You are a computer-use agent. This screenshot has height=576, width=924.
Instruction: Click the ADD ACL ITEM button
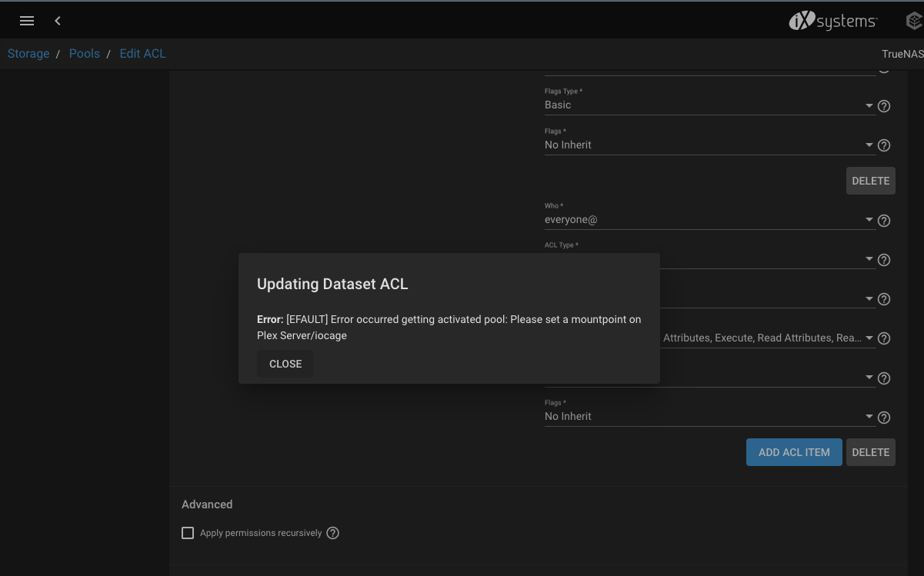click(x=794, y=452)
